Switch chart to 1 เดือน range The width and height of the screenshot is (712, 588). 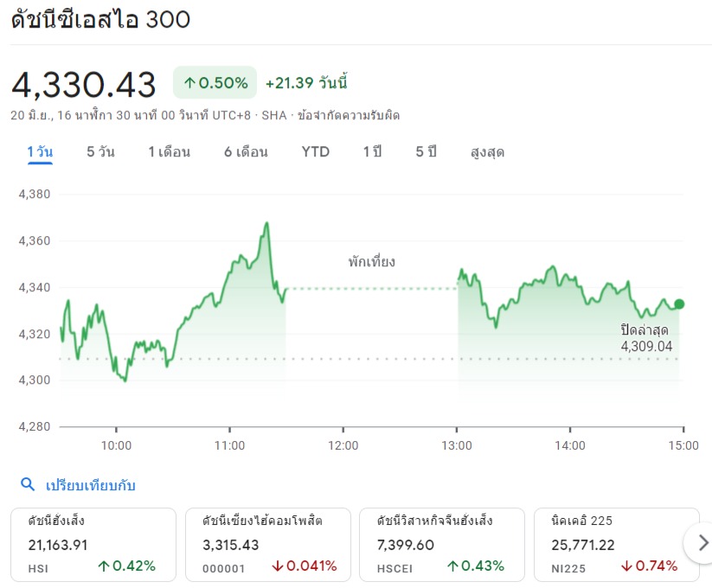point(169,152)
